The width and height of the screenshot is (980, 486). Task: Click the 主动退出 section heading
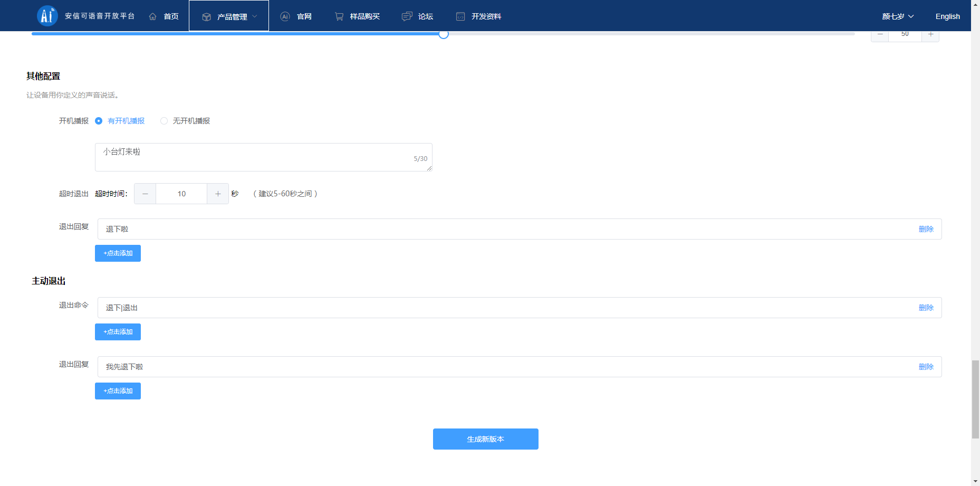49,281
